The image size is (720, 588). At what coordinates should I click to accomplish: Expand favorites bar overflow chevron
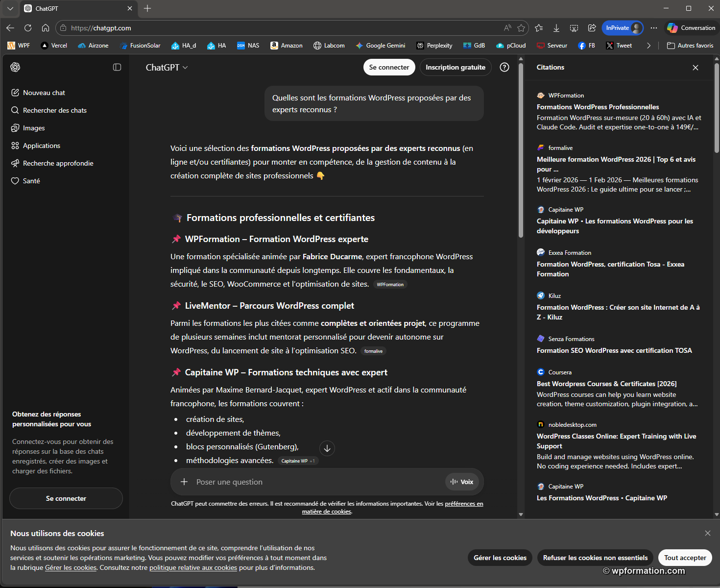[649, 46]
